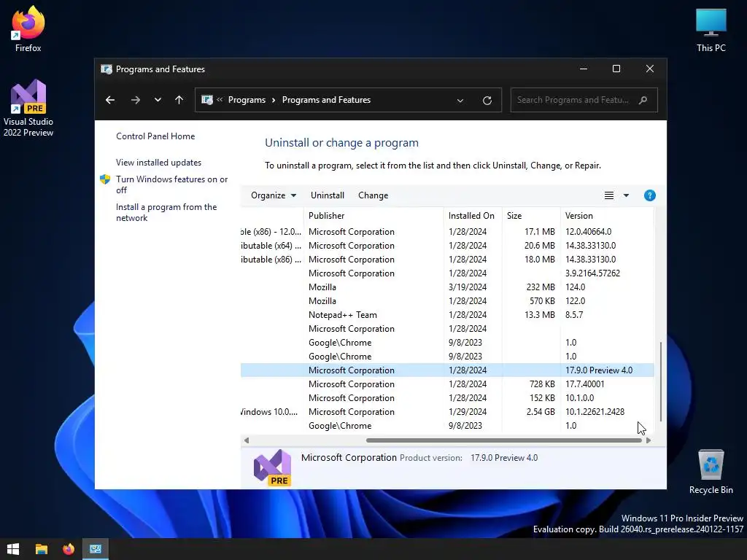747x560 pixels.
Task: Expand the address bar history dropdown
Action: click(460, 100)
